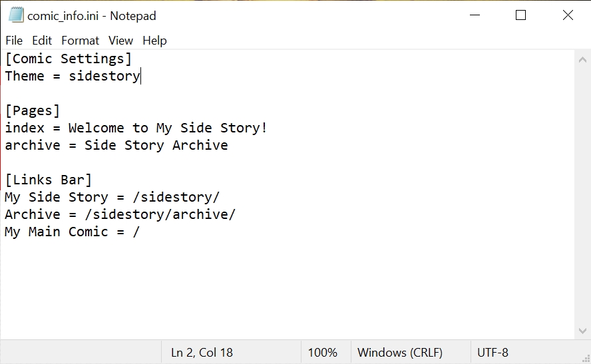Click the /sidestory/archive/ path text
This screenshot has width=591, height=364.
[160, 214]
